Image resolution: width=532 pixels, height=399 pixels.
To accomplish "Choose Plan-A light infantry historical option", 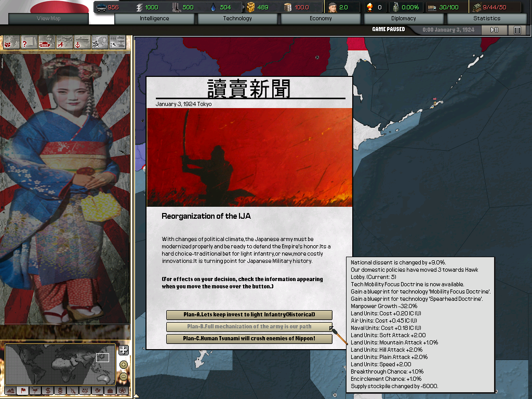I will click(x=249, y=315).
